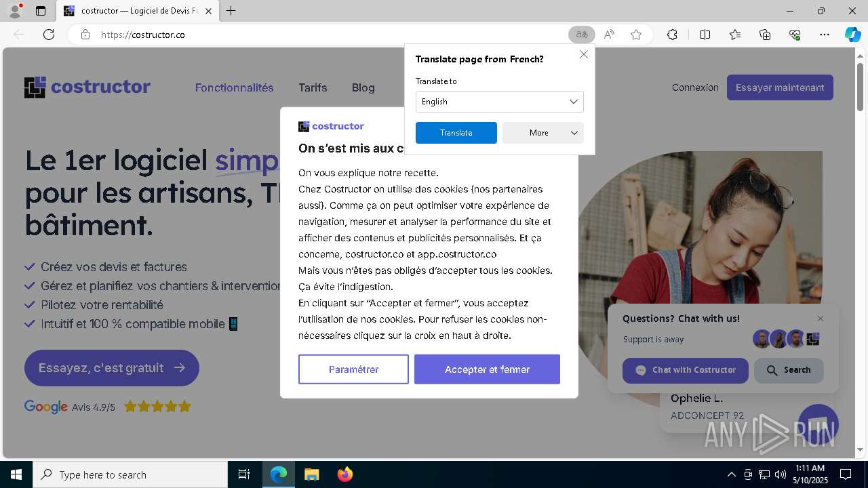Click the taskbar search box
868x488 pixels.
[x=130, y=474]
